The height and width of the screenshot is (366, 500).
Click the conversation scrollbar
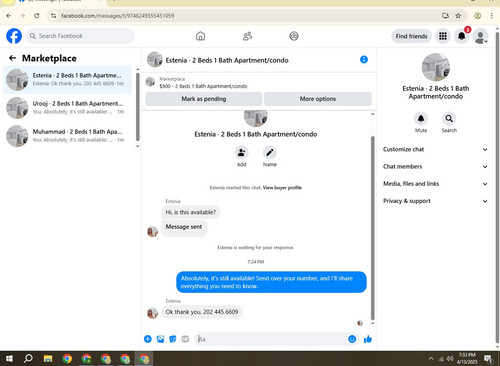[x=372, y=227]
